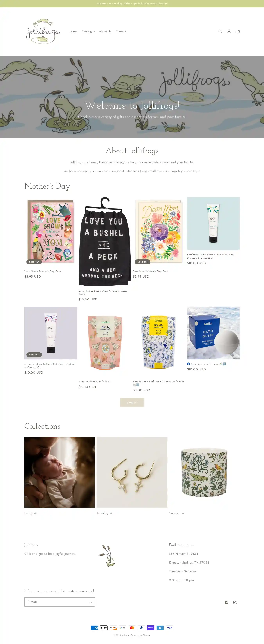This screenshot has height=644, width=264.
Task: Open the Jewelry collection link
Action: (x=104, y=513)
